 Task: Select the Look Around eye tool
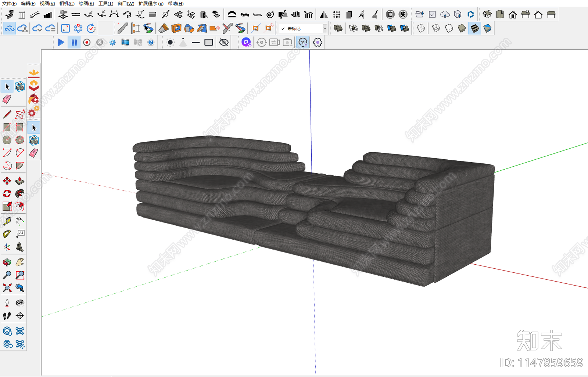20,302
